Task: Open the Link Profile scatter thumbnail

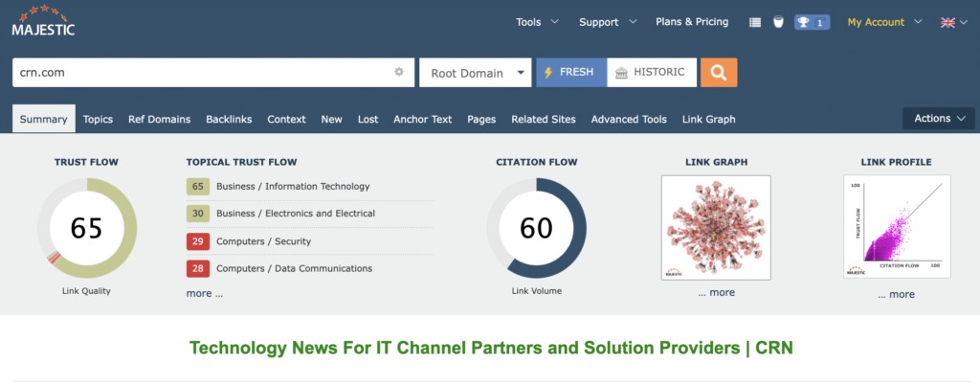Action: point(897,226)
